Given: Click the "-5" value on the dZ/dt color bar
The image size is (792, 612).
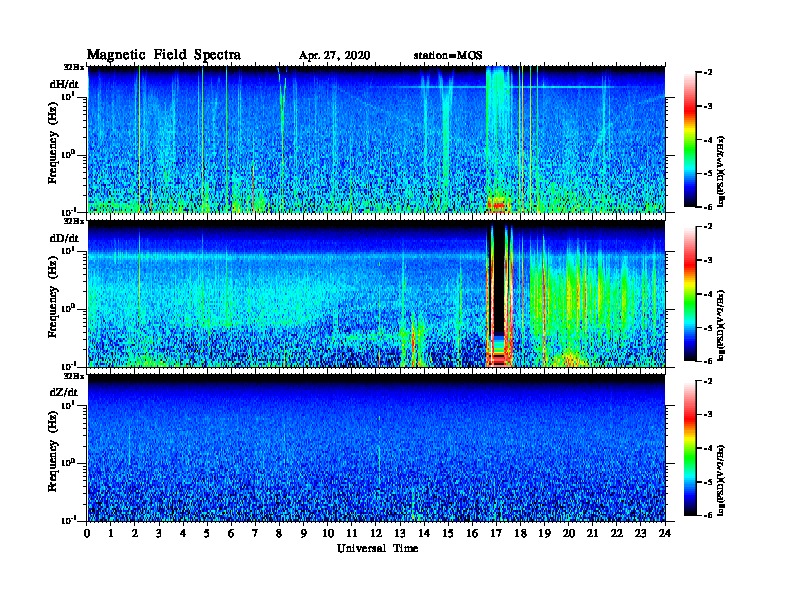Looking at the screenshot, I should click(x=709, y=482).
